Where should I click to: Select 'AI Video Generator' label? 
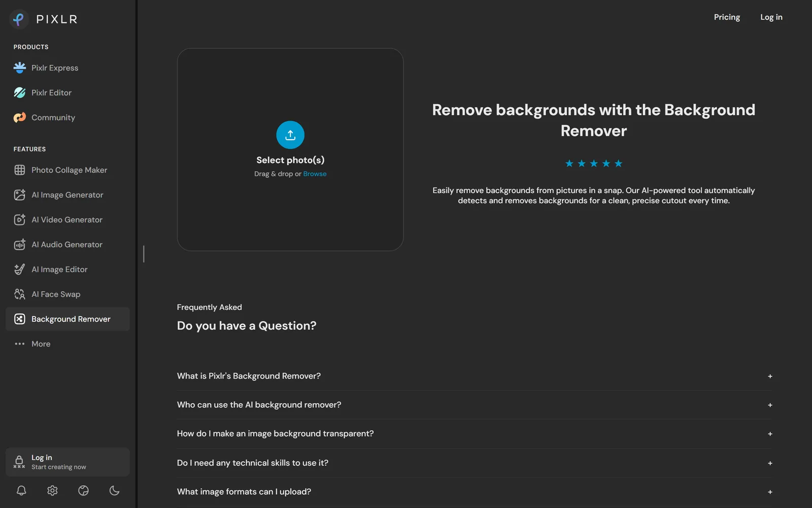click(67, 219)
